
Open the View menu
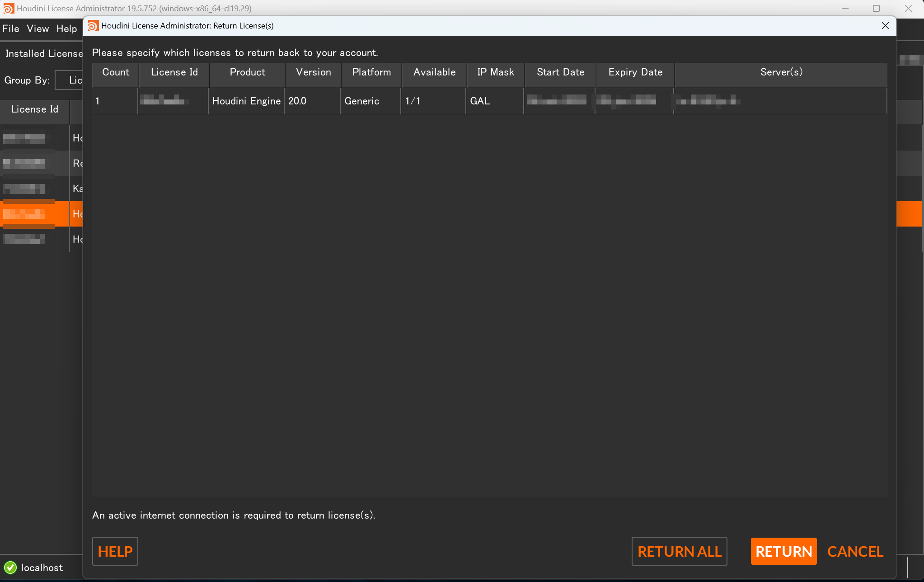point(38,29)
